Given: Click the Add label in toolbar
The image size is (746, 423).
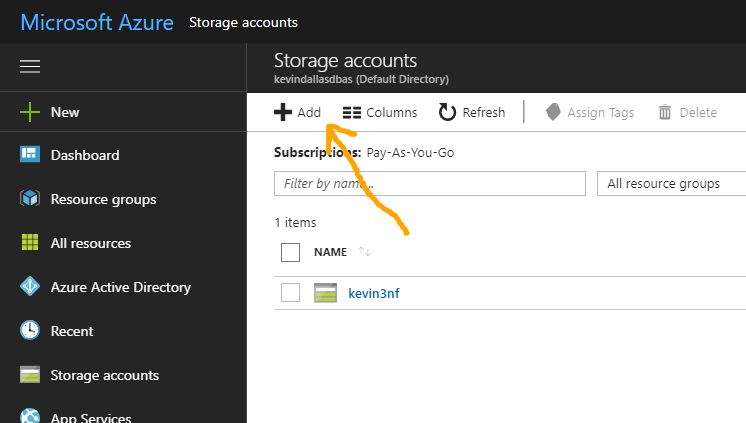Looking at the screenshot, I should (x=309, y=112).
